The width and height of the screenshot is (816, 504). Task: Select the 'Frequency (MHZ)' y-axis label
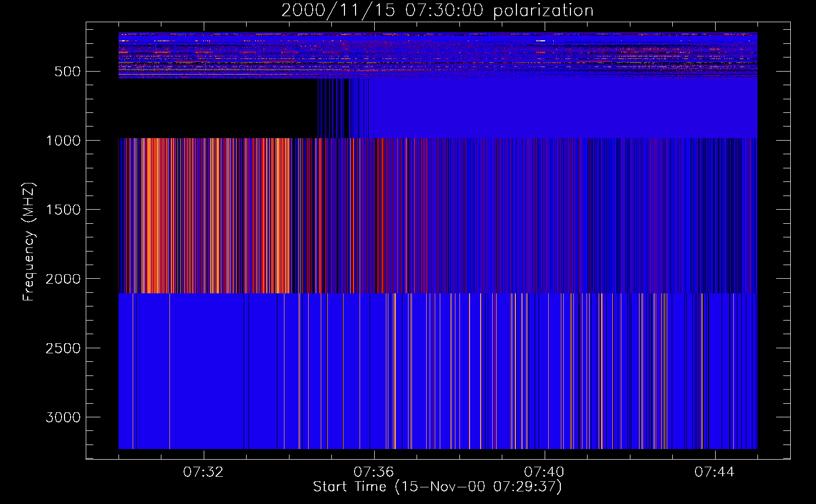point(29,242)
